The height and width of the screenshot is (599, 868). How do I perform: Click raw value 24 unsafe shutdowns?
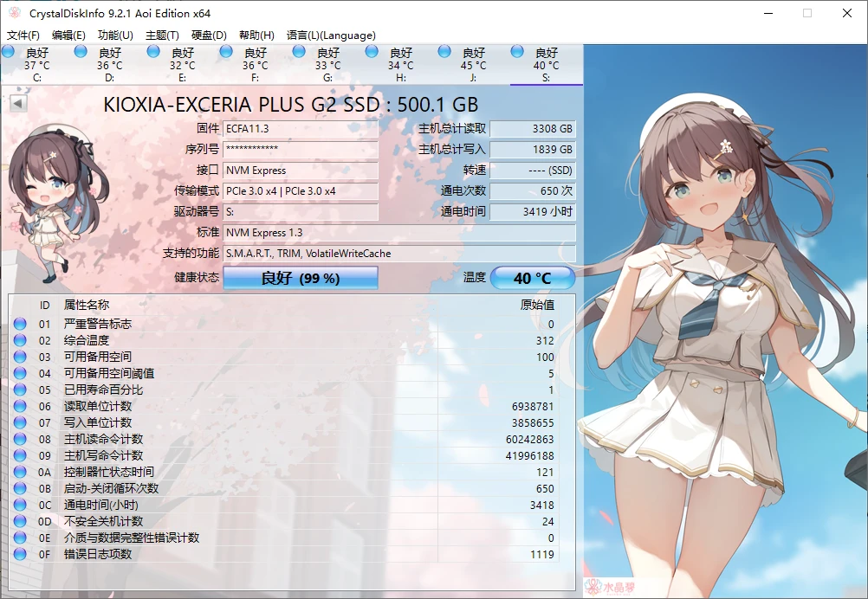point(548,521)
